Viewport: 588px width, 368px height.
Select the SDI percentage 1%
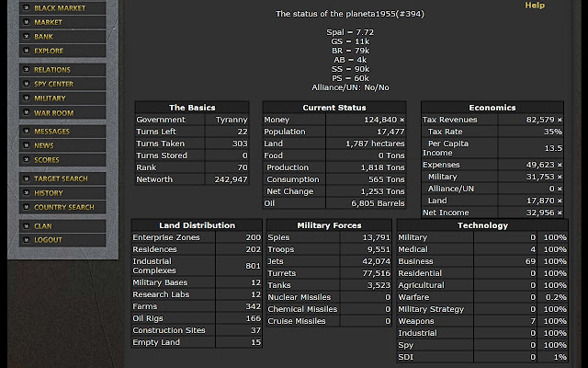560,357
